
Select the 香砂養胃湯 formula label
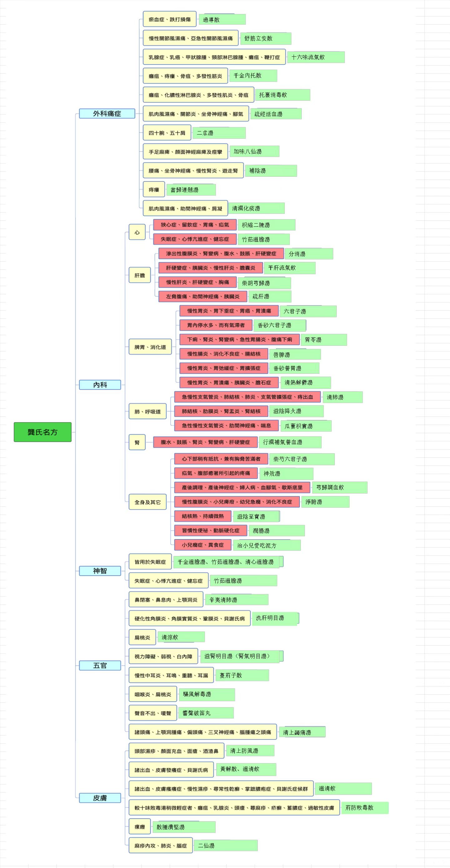coord(294,369)
